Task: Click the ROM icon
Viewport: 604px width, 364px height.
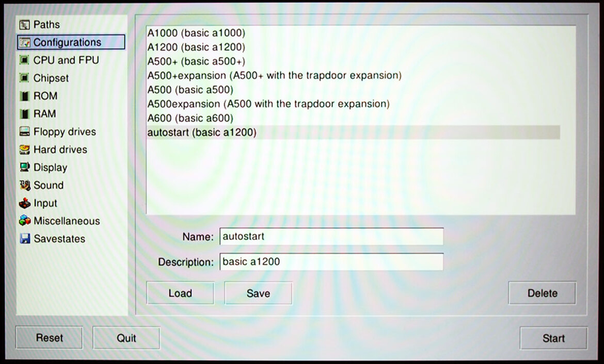Action: (x=25, y=96)
